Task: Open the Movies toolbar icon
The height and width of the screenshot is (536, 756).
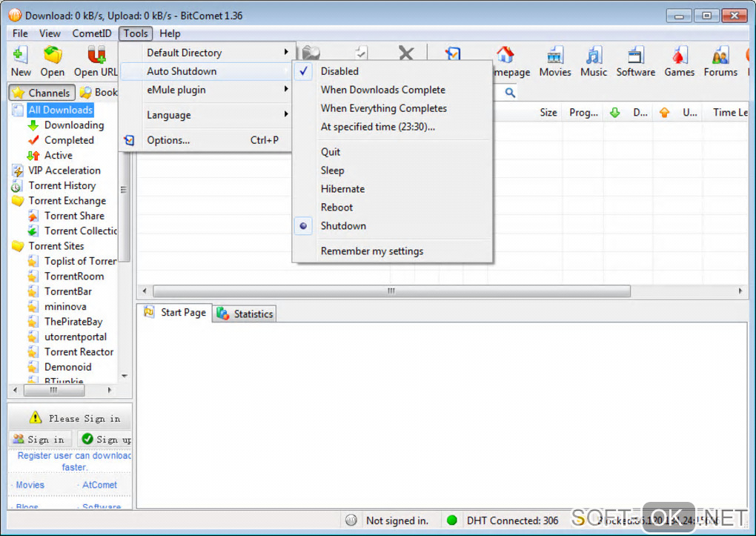Action: [x=554, y=55]
